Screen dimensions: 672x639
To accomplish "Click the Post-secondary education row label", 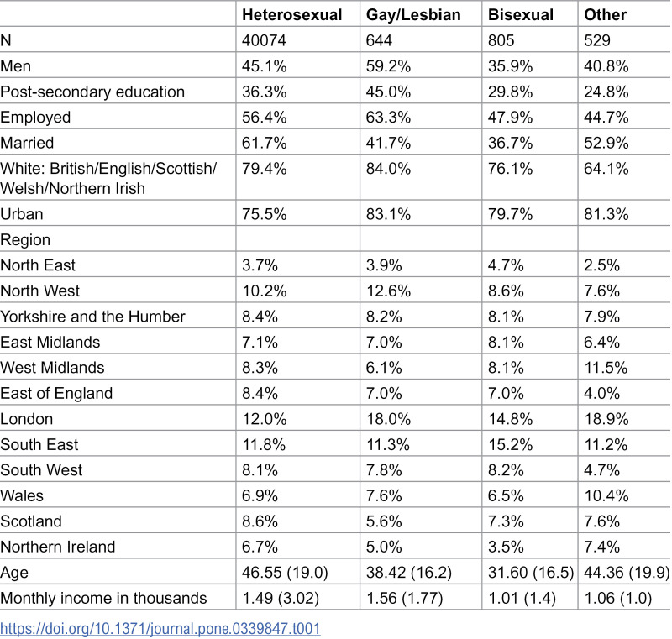I will point(92,92).
